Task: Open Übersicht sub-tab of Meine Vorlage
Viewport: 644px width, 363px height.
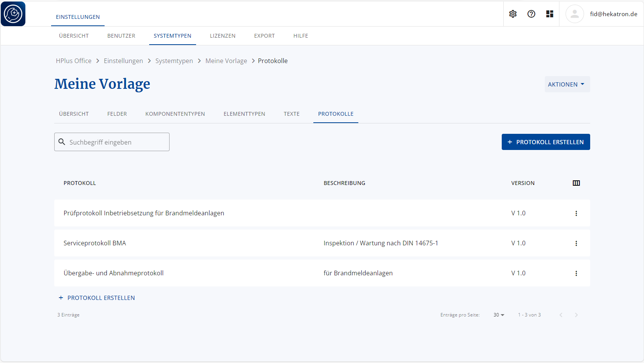Action: tap(74, 114)
